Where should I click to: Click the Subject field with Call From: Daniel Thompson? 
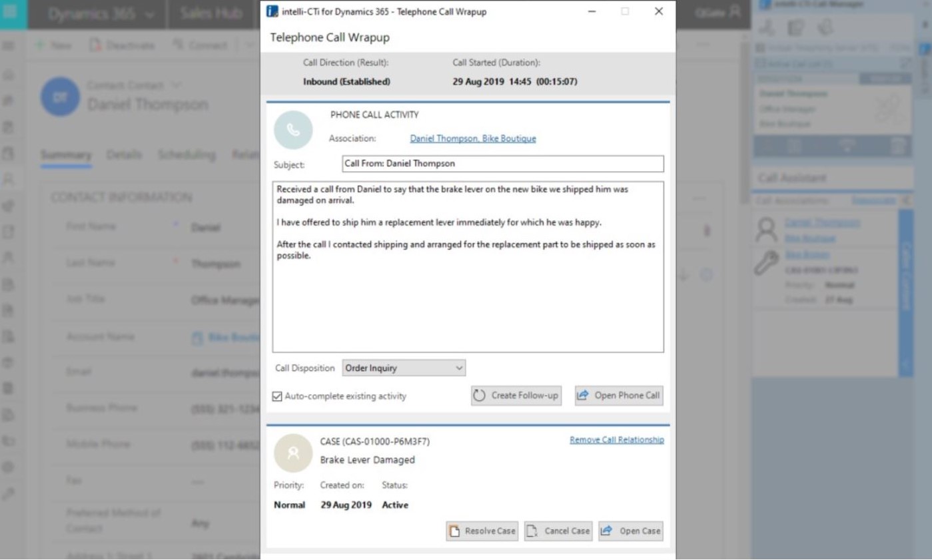[503, 164]
